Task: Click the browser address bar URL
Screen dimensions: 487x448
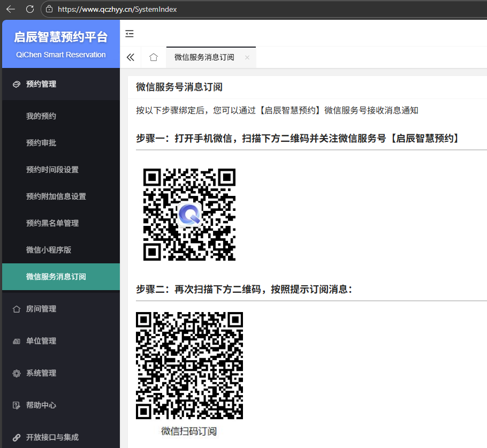Action: point(117,9)
